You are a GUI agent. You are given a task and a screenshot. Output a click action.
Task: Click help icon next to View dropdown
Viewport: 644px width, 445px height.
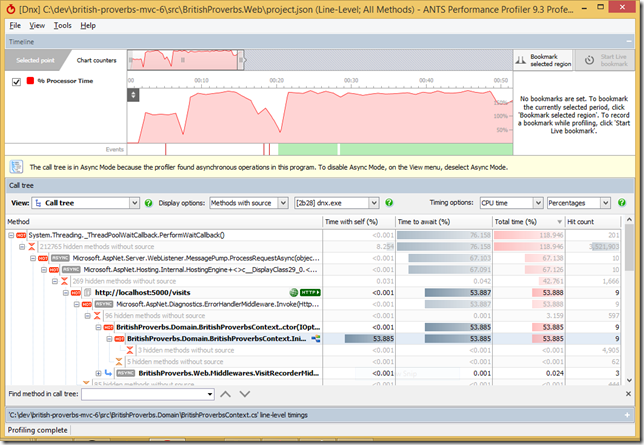[x=149, y=203]
